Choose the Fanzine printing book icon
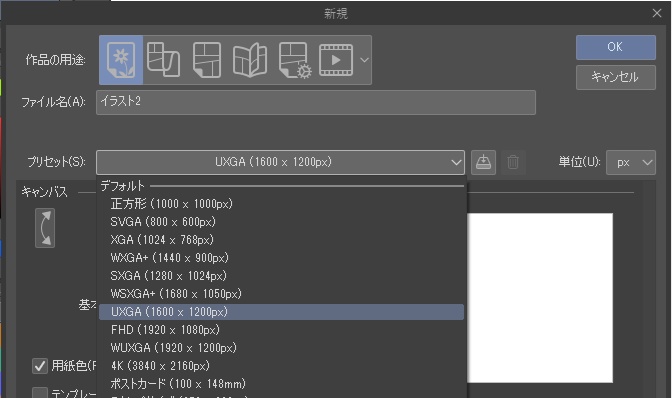 [x=250, y=60]
